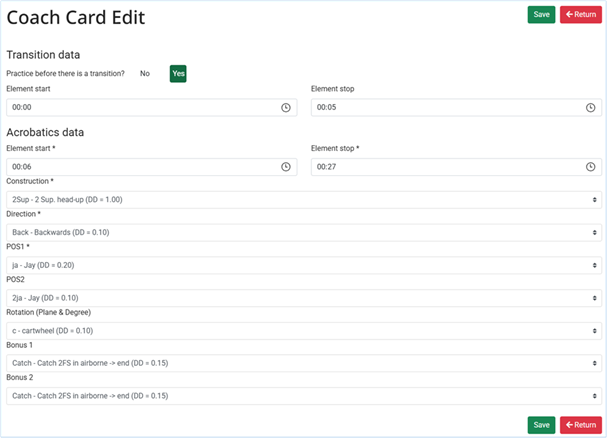This screenshot has width=607, height=438.
Task: Open time picker for Acrobatics Element start
Action: point(286,167)
